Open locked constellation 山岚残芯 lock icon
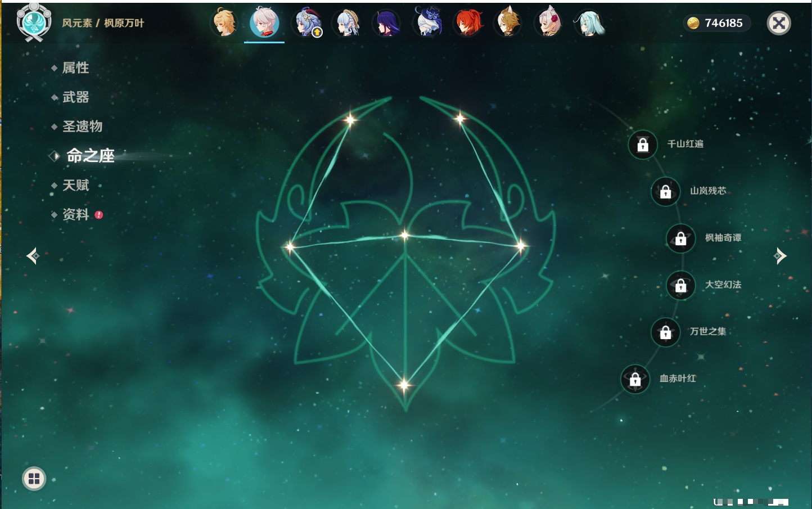 666,192
